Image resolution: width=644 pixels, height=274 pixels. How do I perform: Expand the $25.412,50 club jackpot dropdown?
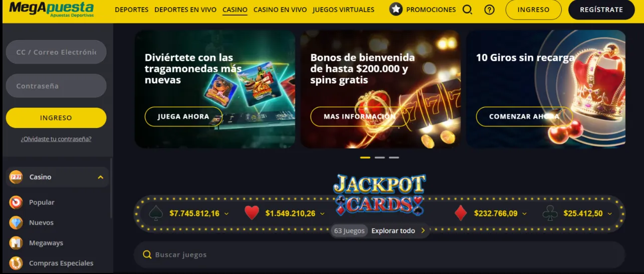pyautogui.click(x=610, y=213)
